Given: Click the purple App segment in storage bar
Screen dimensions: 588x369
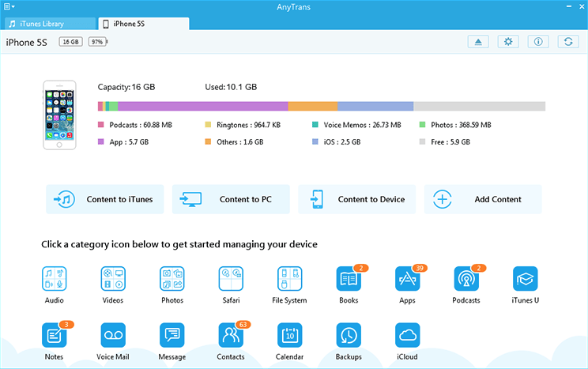Looking at the screenshot, I should pyautogui.click(x=202, y=106).
